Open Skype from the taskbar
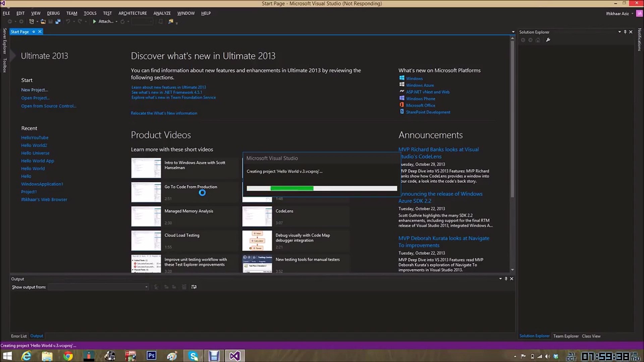This screenshot has height=362, width=644. pos(193,356)
